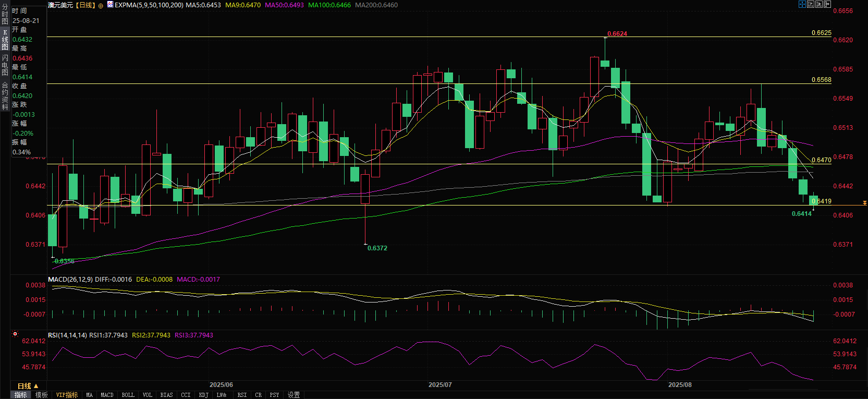The width and height of the screenshot is (868, 399).
Task: Apply the MA indicator
Action: point(89,395)
